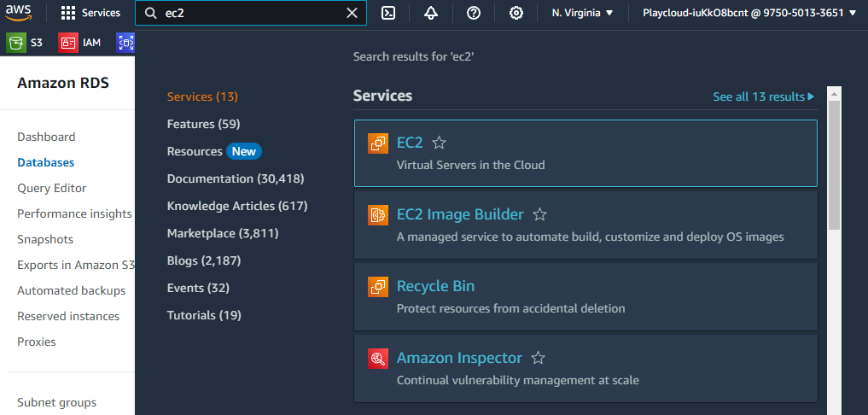
Task: Expand See all 13 results
Action: [x=763, y=96]
